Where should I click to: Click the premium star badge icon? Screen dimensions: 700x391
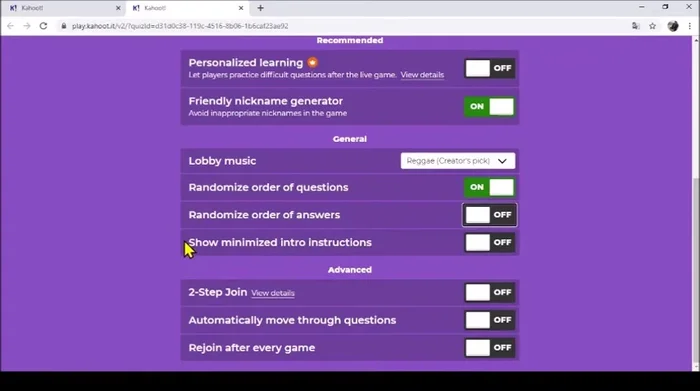coord(313,62)
